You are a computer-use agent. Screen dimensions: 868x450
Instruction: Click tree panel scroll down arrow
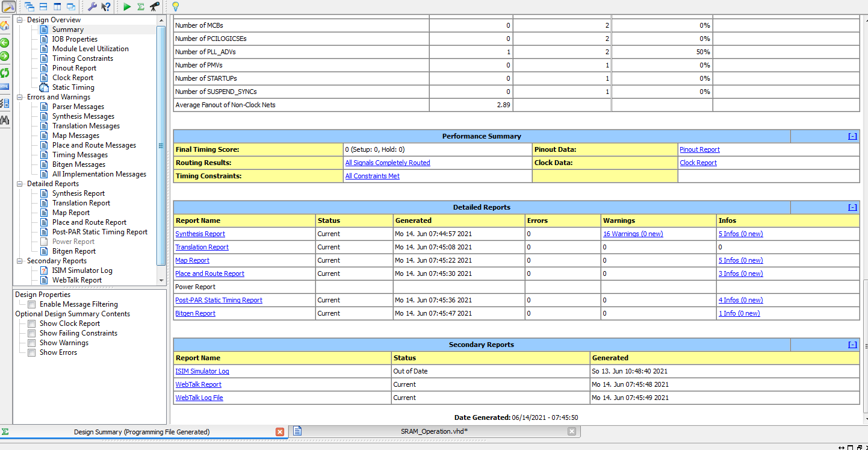click(161, 280)
